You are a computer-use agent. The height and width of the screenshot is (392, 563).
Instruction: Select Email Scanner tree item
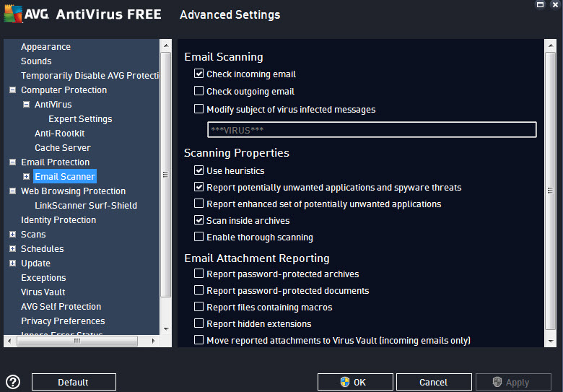tap(65, 177)
